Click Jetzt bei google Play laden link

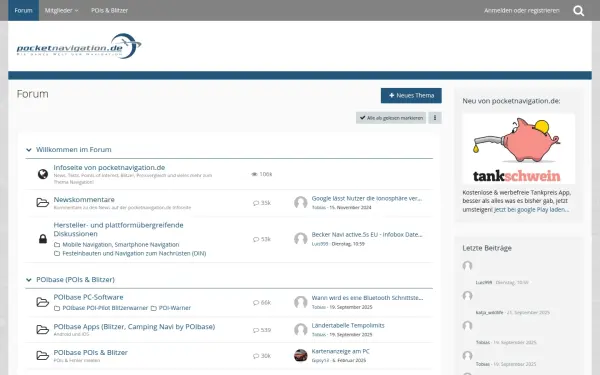531,210
